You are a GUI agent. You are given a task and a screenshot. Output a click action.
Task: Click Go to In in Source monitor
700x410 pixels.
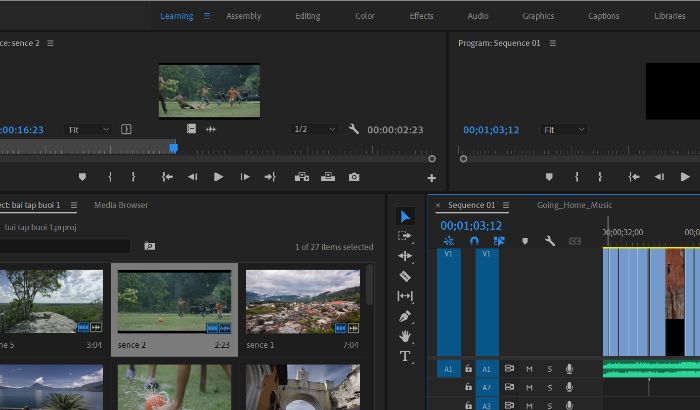(x=167, y=177)
